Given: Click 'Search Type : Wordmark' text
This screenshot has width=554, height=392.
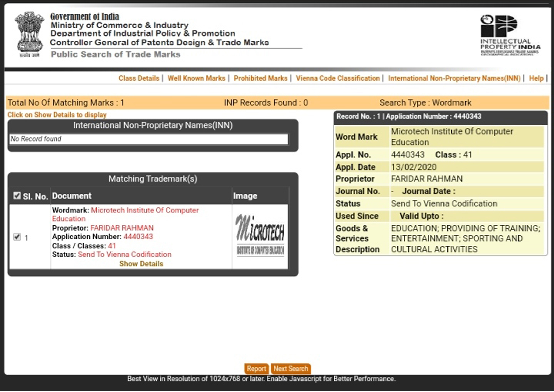Looking at the screenshot, I should (425, 103).
